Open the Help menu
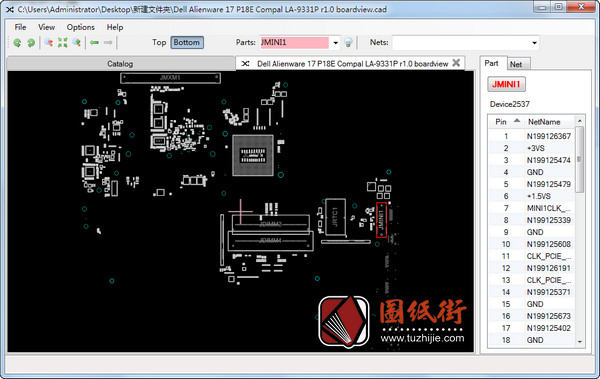Image resolution: width=600 pixels, height=379 pixels. tap(115, 27)
